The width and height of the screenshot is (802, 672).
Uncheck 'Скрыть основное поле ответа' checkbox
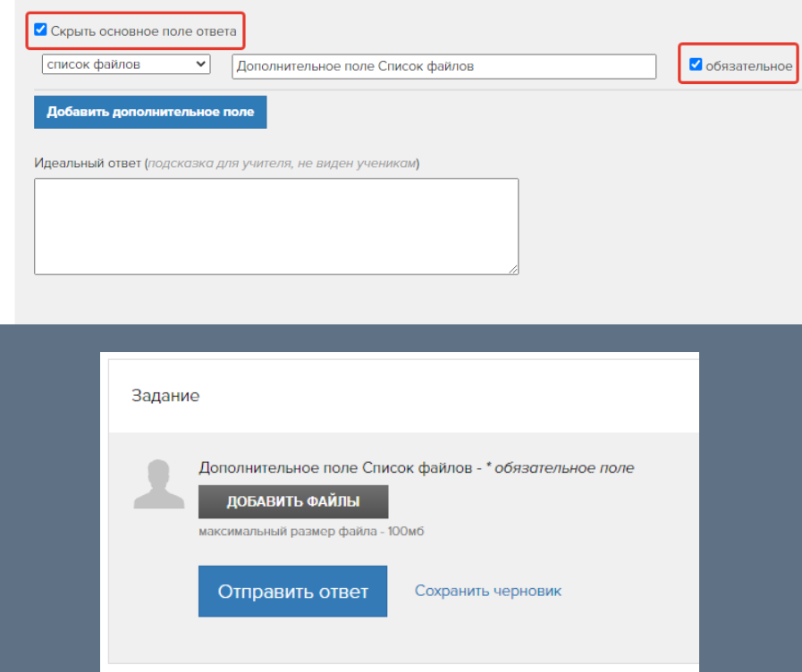[x=40, y=29]
